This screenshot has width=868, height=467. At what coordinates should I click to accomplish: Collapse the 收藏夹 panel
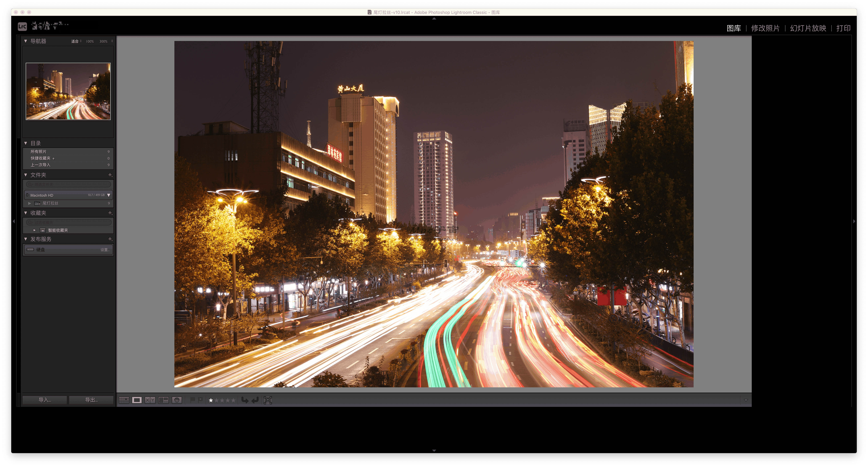pos(26,213)
